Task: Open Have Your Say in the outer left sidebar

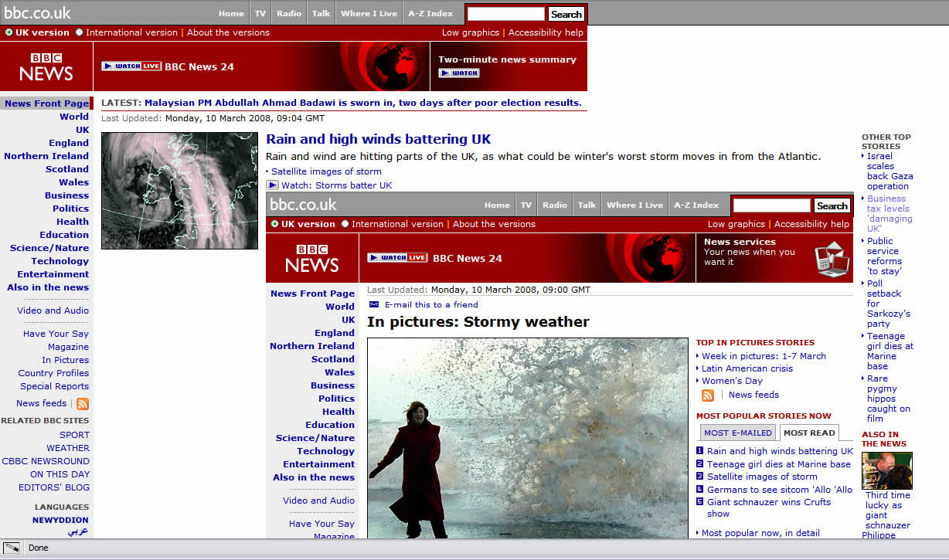Action: [x=56, y=334]
